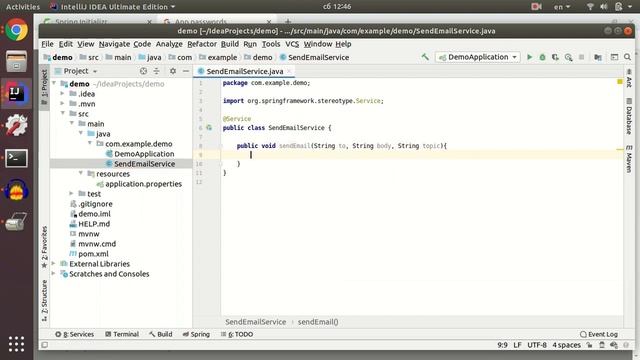The width and height of the screenshot is (640, 360).
Task: Open Project panel settings gear
Action: pyautogui.click(x=173, y=71)
